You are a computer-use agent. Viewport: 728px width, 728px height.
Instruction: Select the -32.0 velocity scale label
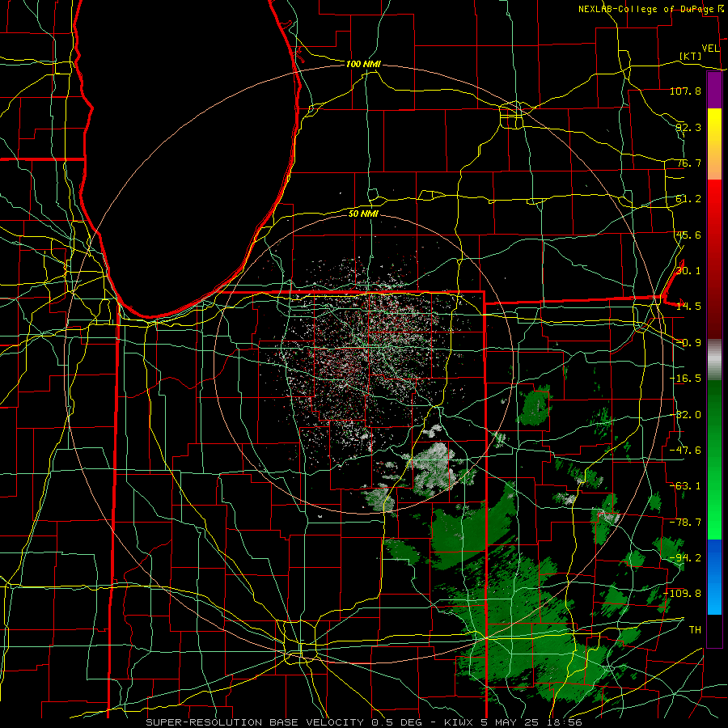tap(685, 415)
